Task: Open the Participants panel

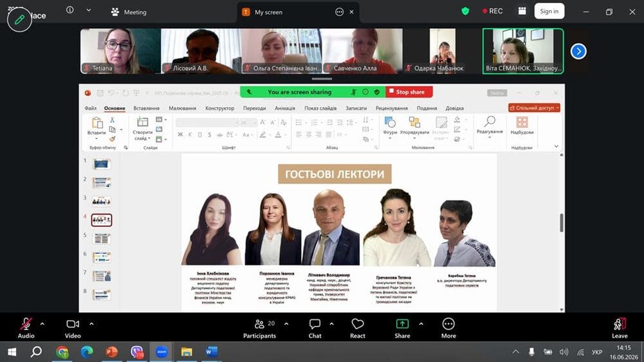Action: click(260, 329)
